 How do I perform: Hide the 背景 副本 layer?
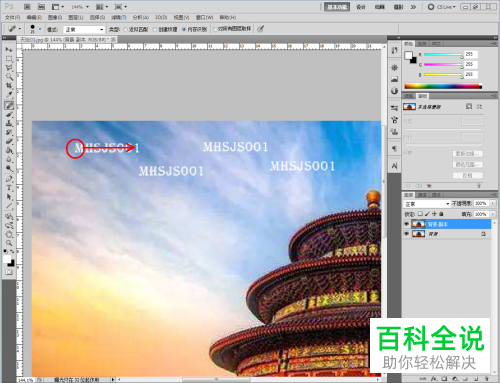pyautogui.click(x=406, y=224)
